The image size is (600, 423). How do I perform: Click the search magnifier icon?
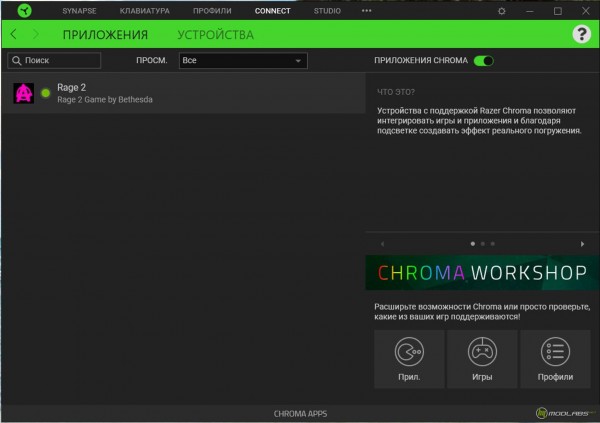pos(16,60)
